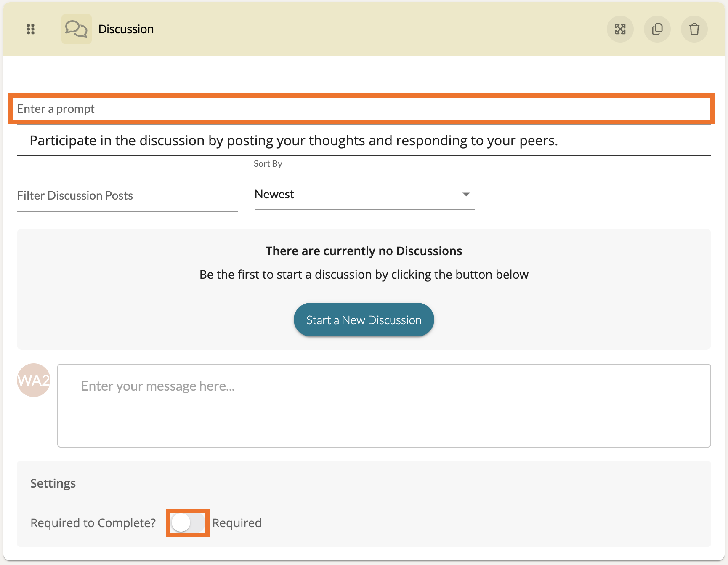Click the There are currently no Discussions heading
Viewport: 728px width, 565px height.
[364, 251]
